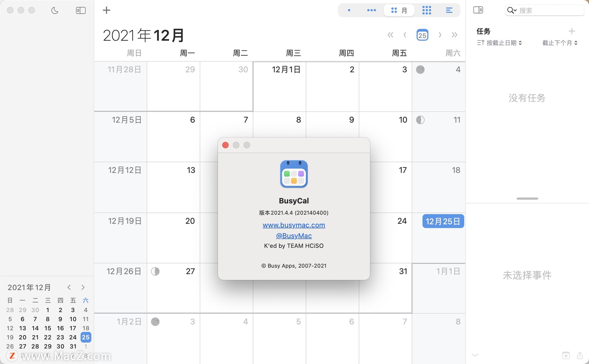589x364 pixels.
Task: Click the 周六 column header
Action: (x=453, y=53)
